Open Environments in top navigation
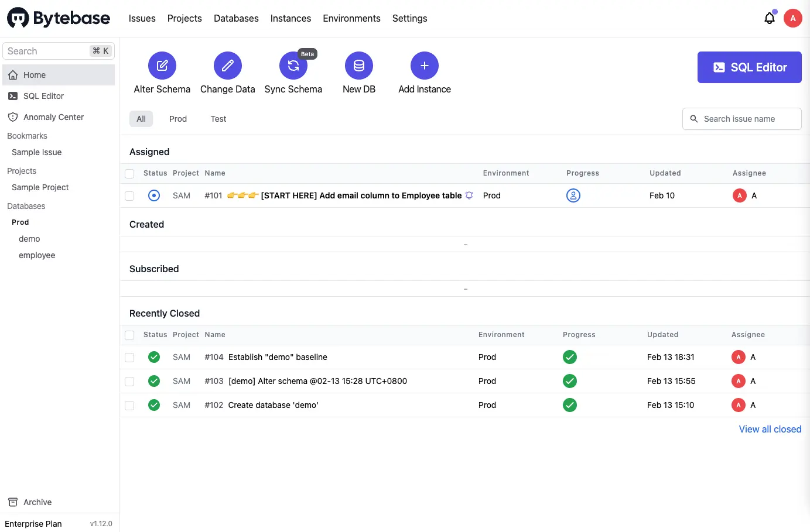The image size is (810, 532). tap(351, 18)
